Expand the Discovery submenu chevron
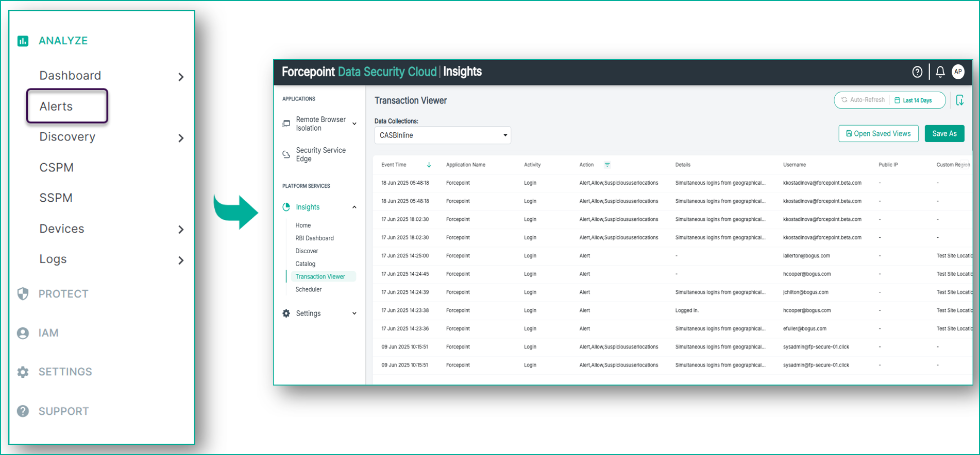 pyautogui.click(x=181, y=138)
